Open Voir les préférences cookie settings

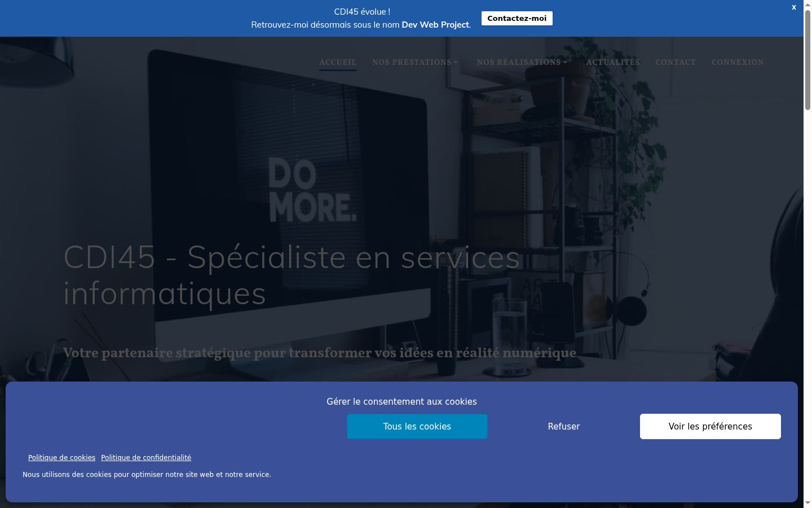pyautogui.click(x=710, y=426)
